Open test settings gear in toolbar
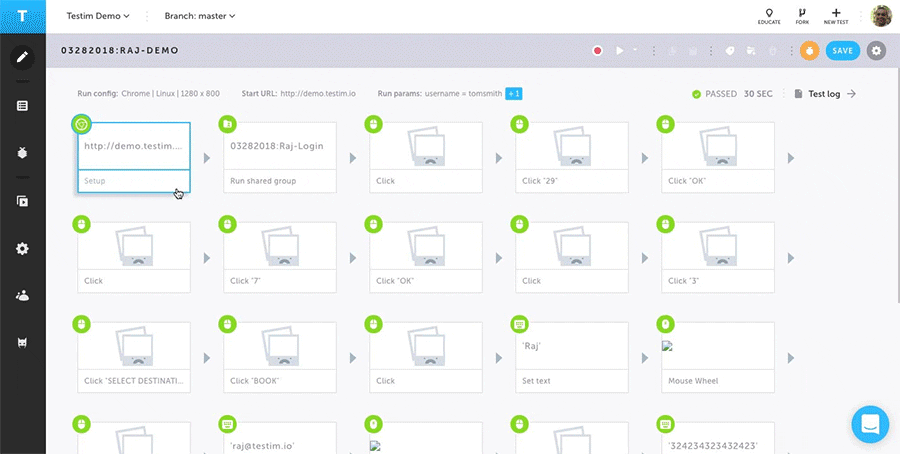 coord(876,51)
